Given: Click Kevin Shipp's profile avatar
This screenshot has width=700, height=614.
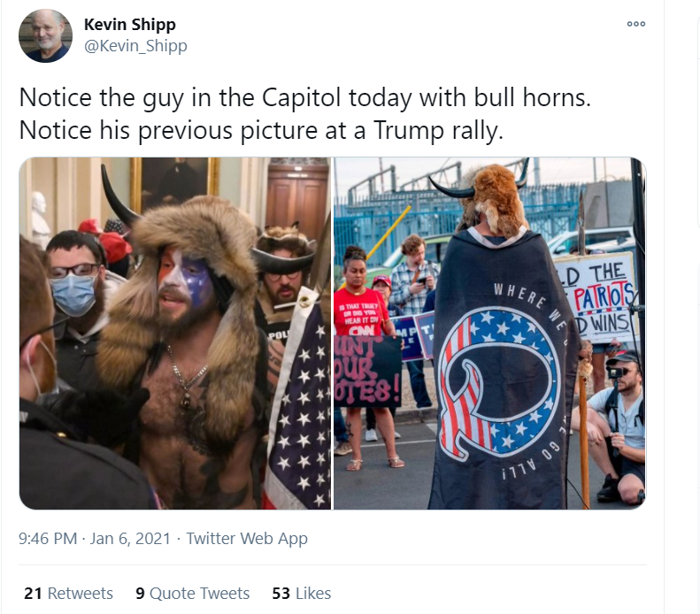Looking at the screenshot, I should coord(45,35).
